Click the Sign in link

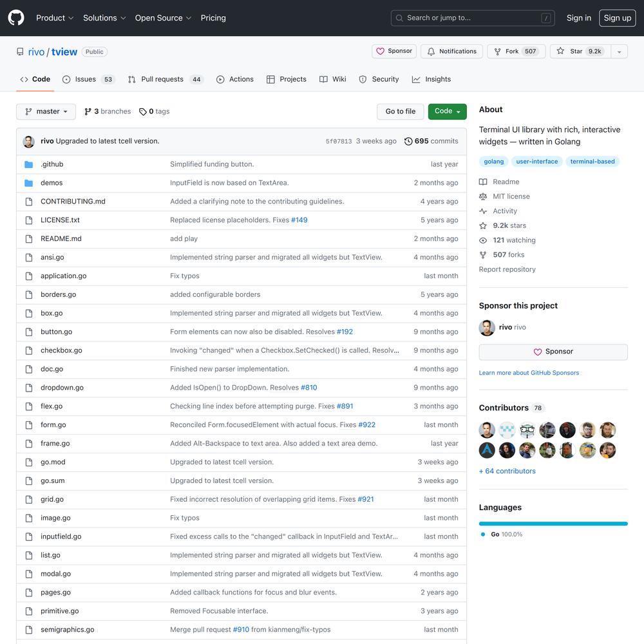coord(579,18)
